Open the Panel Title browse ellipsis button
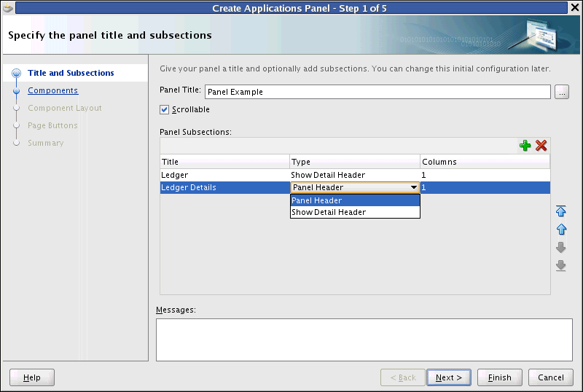Screen dimensions: 583x392 click(562, 92)
